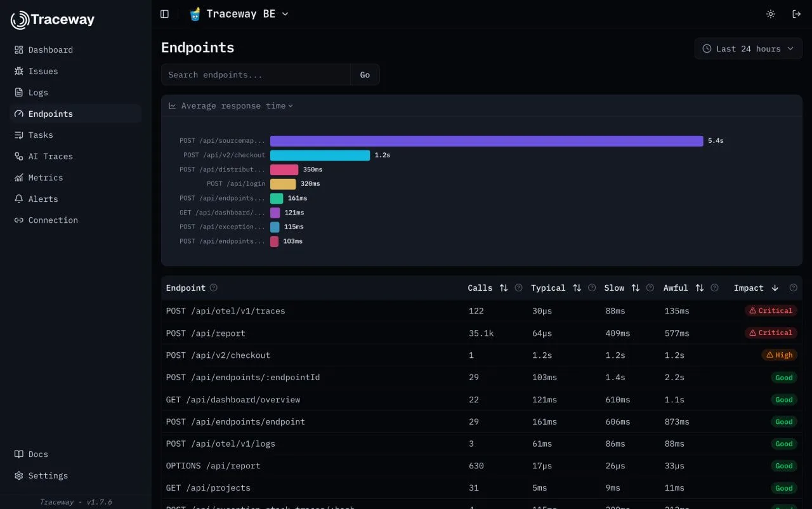This screenshot has width=812, height=509.
Task: Open the Last 24 hours time range dropdown
Action: (749, 49)
